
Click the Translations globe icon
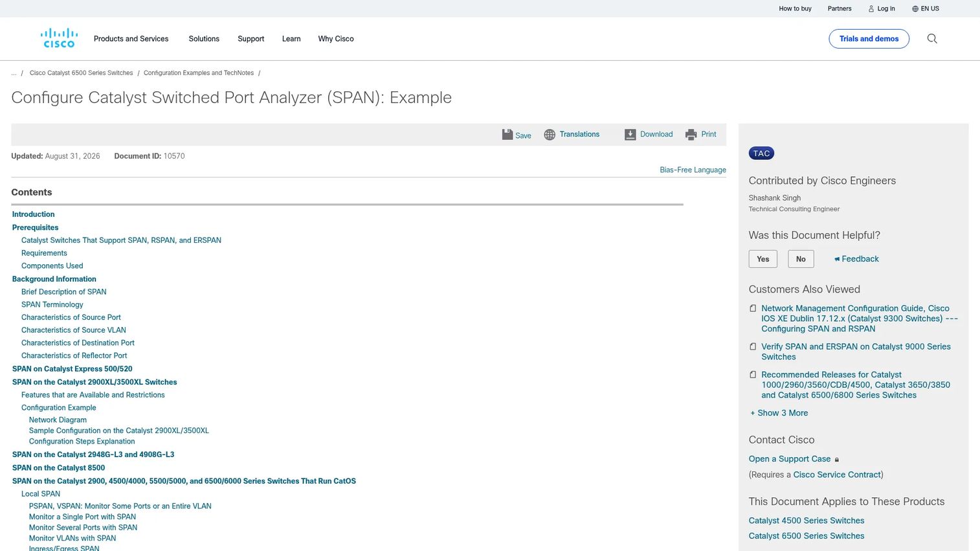pyautogui.click(x=550, y=135)
